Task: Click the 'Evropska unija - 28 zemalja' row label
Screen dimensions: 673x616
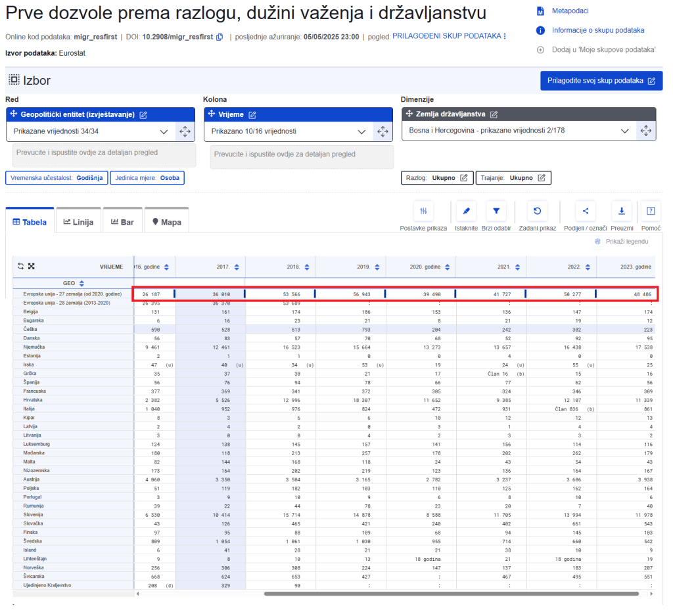Action: [x=67, y=303]
